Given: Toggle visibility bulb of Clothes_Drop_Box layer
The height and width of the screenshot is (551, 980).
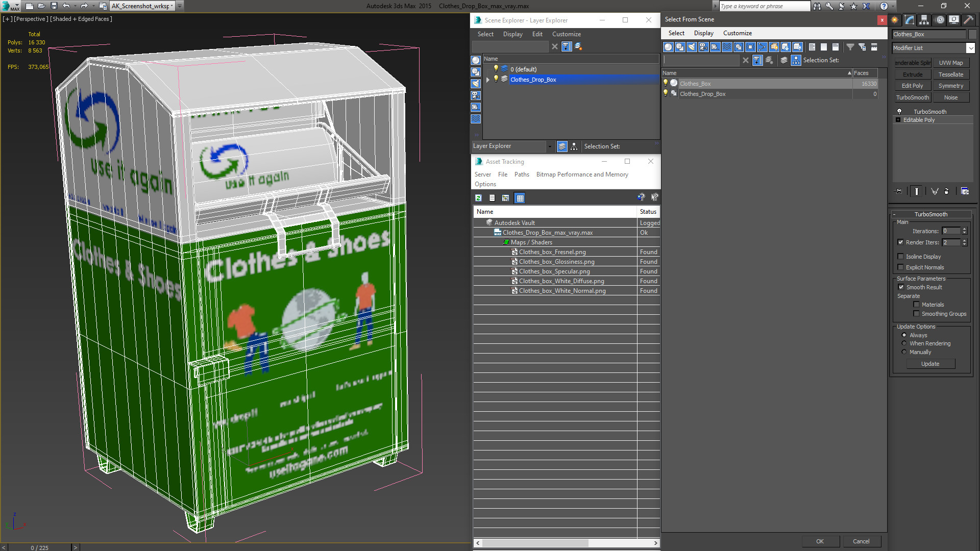Looking at the screenshot, I should click(496, 79).
